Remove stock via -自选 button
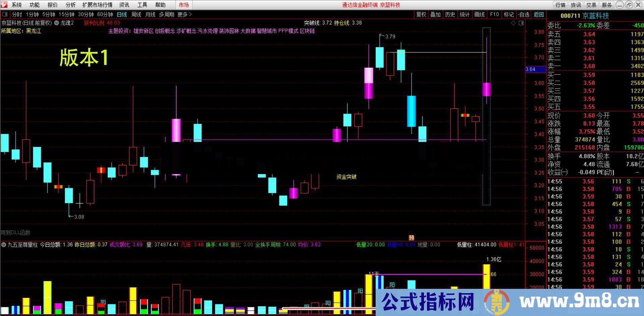This screenshot has width=644, height=316. click(x=523, y=14)
